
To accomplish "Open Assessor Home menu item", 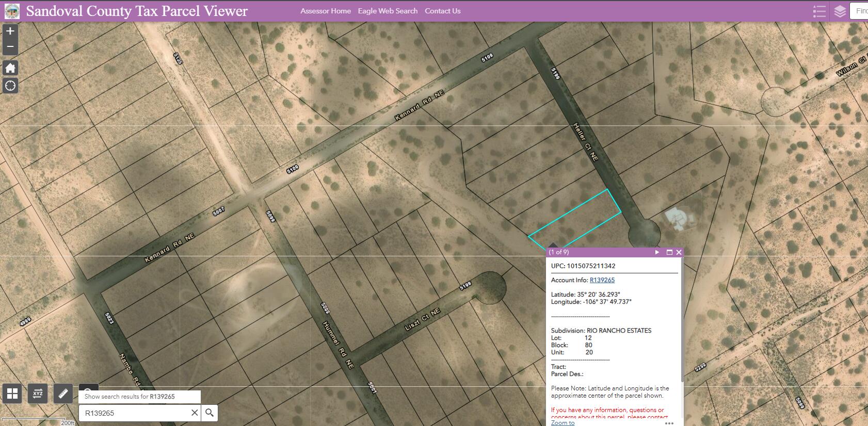I will click(x=326, y=11).
